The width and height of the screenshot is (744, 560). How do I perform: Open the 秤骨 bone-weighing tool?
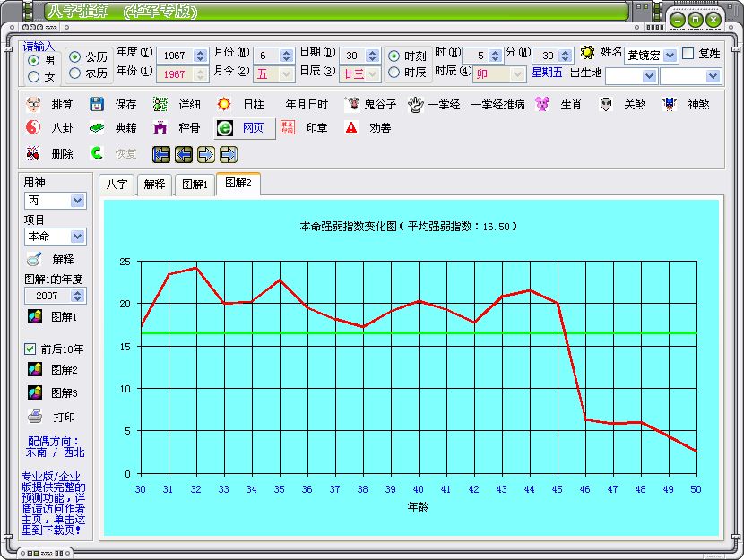[161, 128]
